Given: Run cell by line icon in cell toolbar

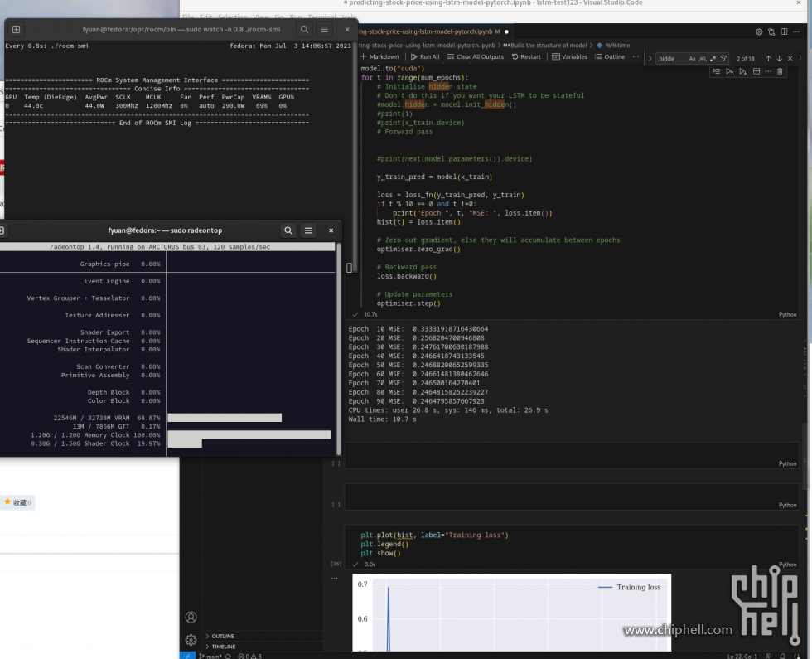Looking at the screenshot, I should coord(716,71).
